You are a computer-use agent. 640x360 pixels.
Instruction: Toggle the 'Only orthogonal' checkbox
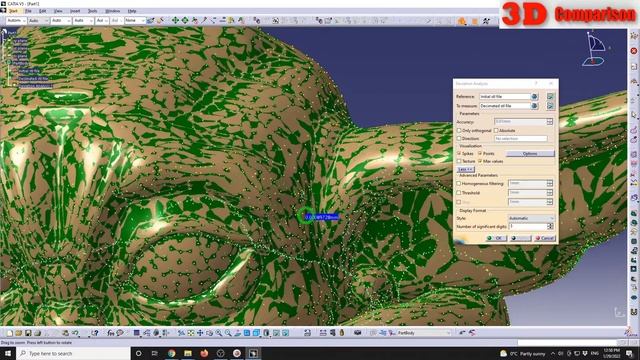pos(459,131)
